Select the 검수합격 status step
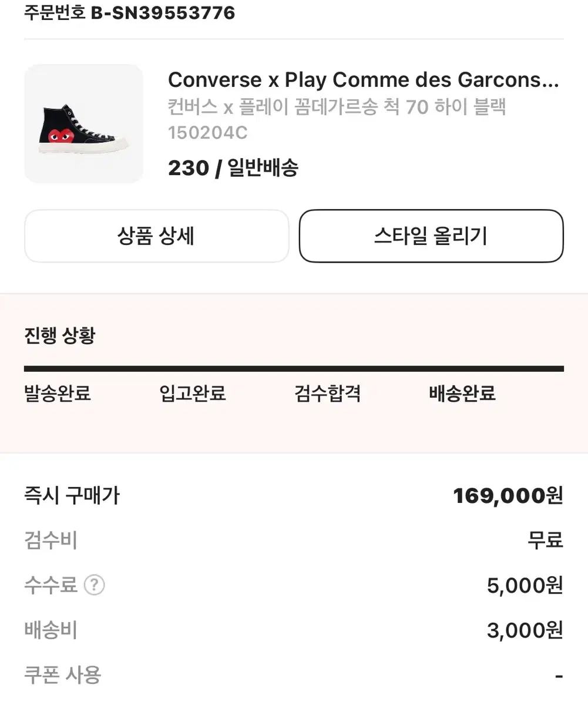Image resolution: width=588 pixels, height=705 pixels. coord(327,393)
